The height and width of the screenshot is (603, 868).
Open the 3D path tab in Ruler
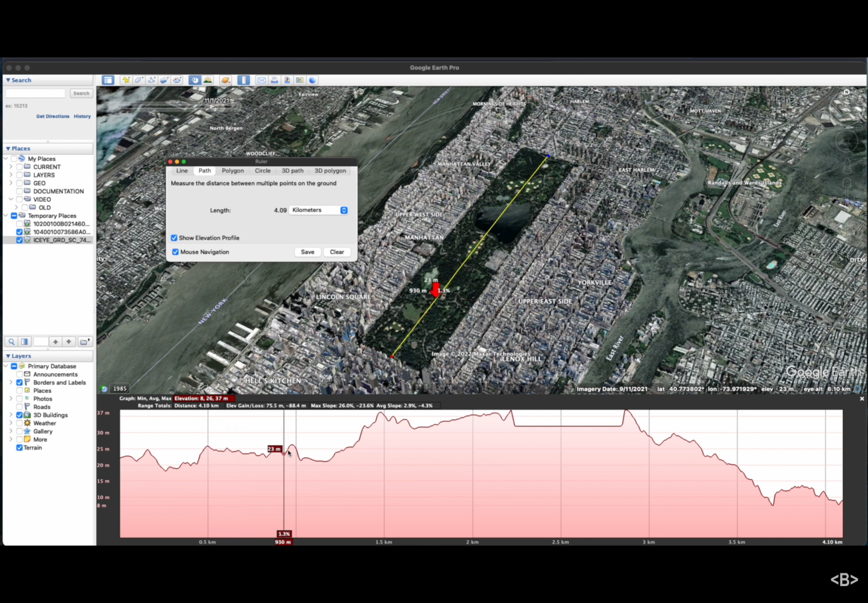tap(293, 171)
